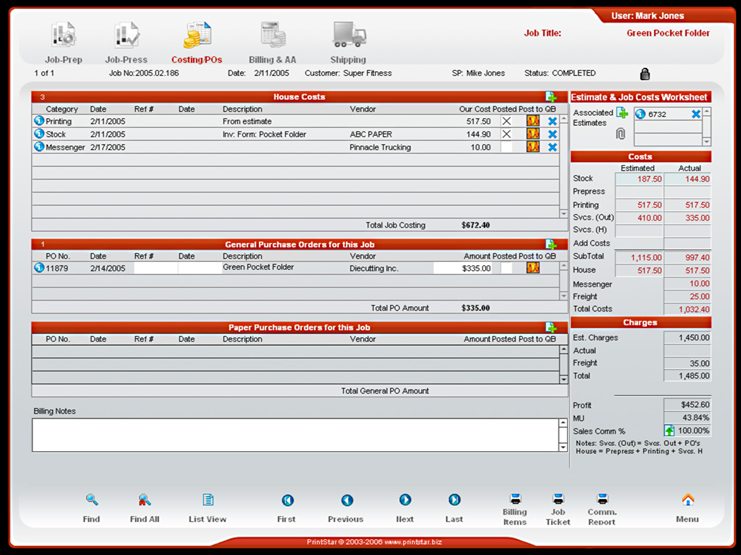Screen dimensions: 741x555
Task: Switch to the Costing/POs tab
Action: tap(197, 43)
